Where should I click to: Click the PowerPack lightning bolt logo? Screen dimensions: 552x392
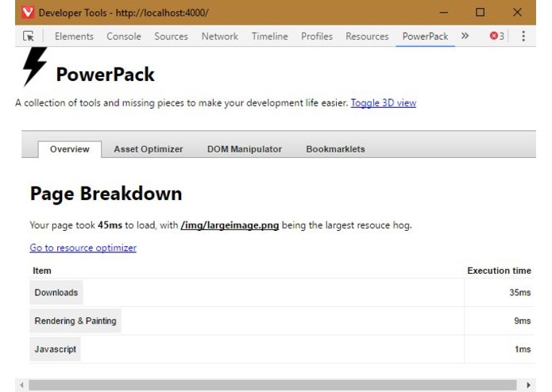click(x=34, y=67)
